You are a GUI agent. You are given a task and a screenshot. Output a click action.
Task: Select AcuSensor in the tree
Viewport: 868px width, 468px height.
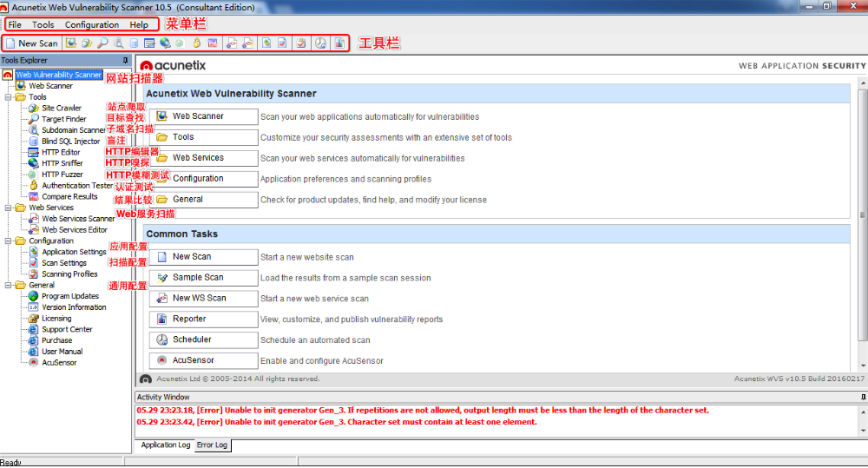point(59,363)
